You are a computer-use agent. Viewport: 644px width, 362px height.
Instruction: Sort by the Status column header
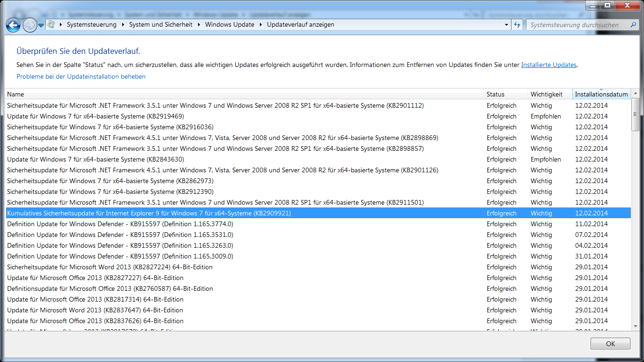pos(506,94)
